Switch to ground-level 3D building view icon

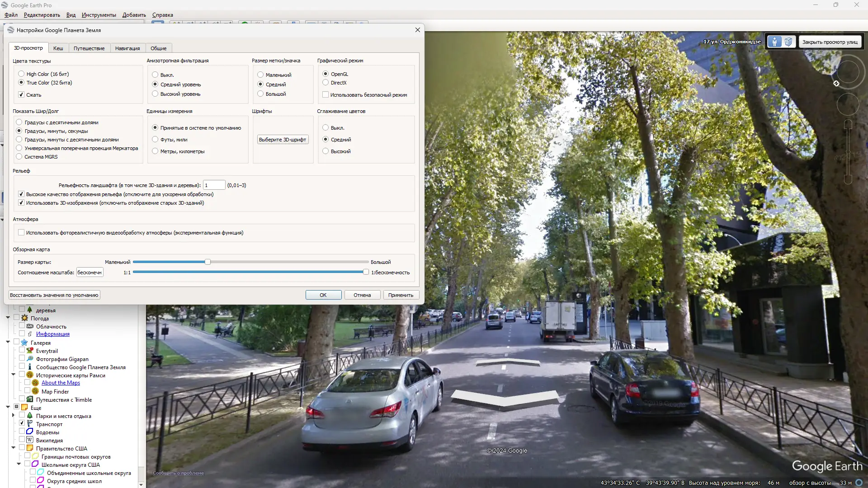788,42
